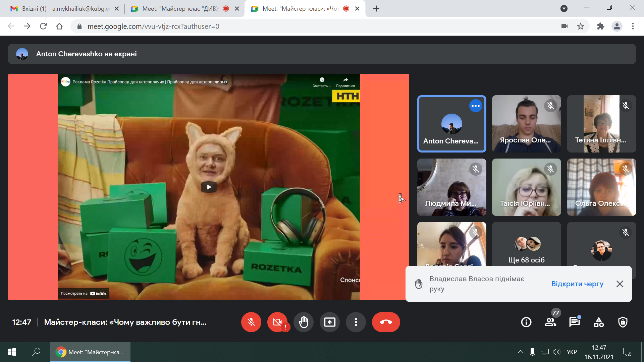Viewport: 644px width, 362px height.
Task: Open options on Anton Cherevashko tile
Action: (475, 106)
